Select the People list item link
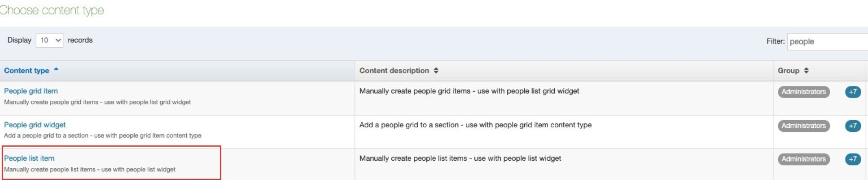The height and width of the screenshot is (180, 868). 29,158
